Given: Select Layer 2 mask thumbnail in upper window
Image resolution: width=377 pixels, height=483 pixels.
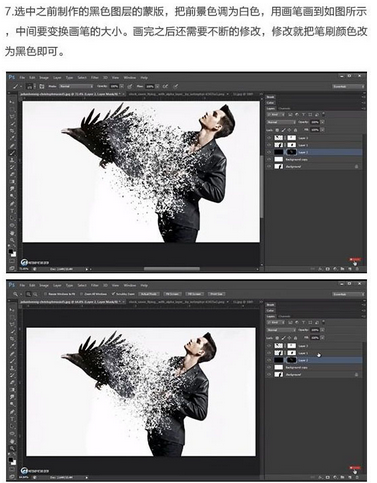Looking at the screenshot, I should pos(292,152).
